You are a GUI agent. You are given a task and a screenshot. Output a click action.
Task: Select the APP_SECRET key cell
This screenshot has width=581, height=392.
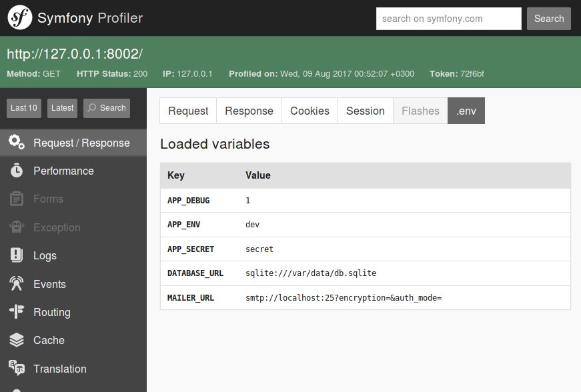tap(191, 249)
